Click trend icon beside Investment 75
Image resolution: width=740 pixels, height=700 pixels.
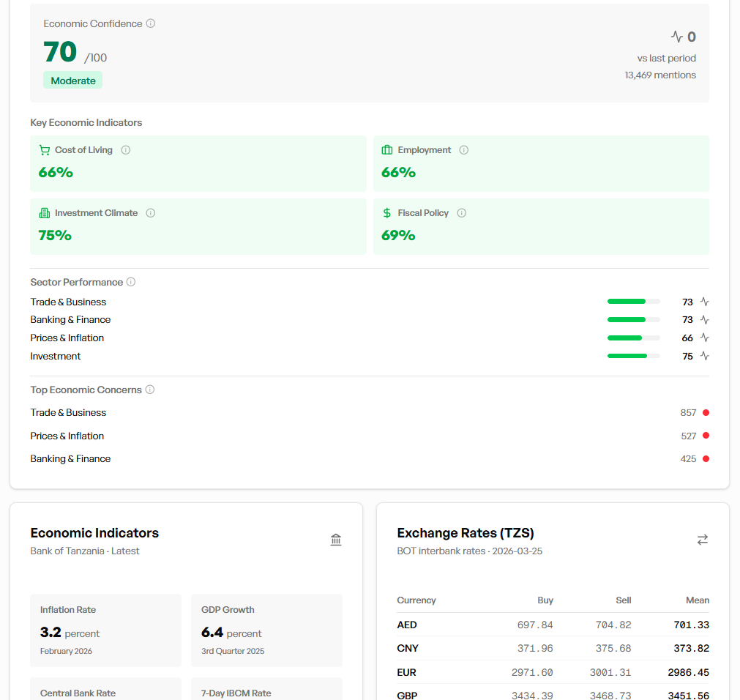[705, 356]
